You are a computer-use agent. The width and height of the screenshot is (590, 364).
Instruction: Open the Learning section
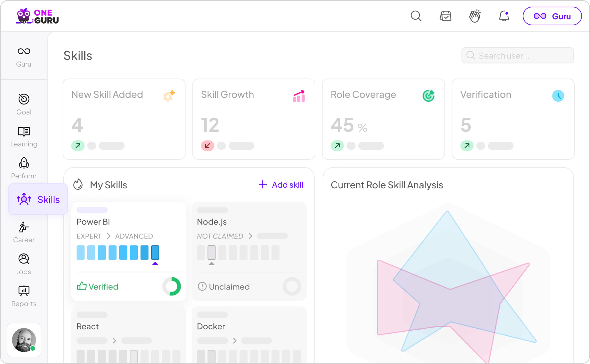click(x=24, y=136)
